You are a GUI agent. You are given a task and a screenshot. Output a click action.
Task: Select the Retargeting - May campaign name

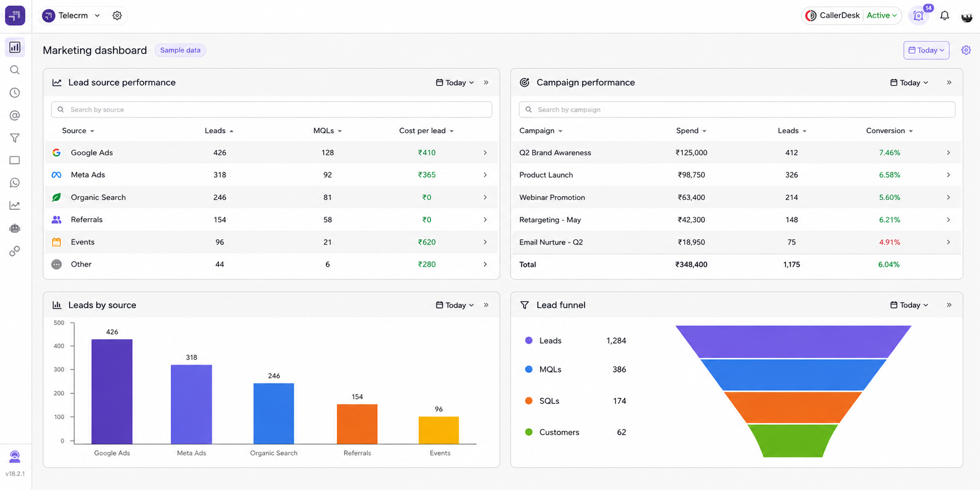click(550, 219)
